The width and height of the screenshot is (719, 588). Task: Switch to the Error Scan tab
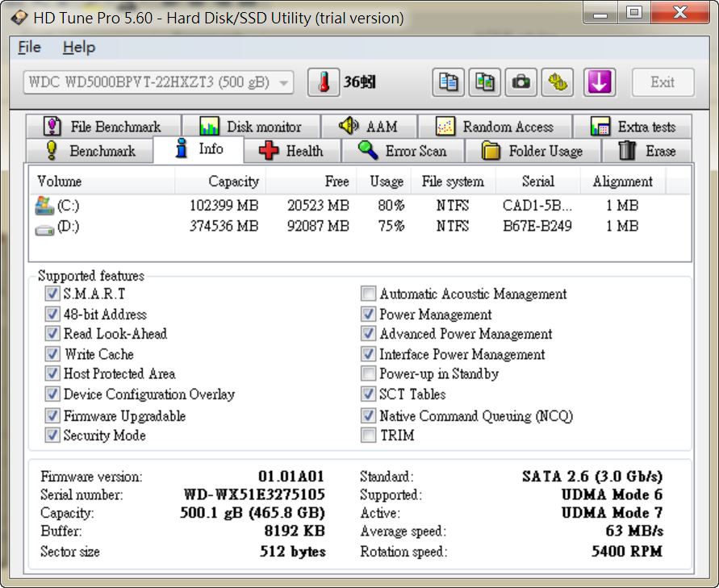[403, 151]
